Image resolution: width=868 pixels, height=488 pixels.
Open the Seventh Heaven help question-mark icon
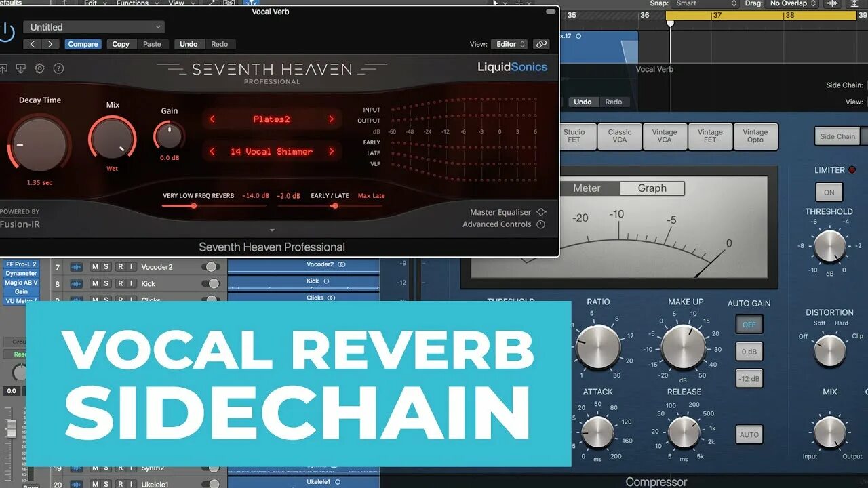[59, 68]
